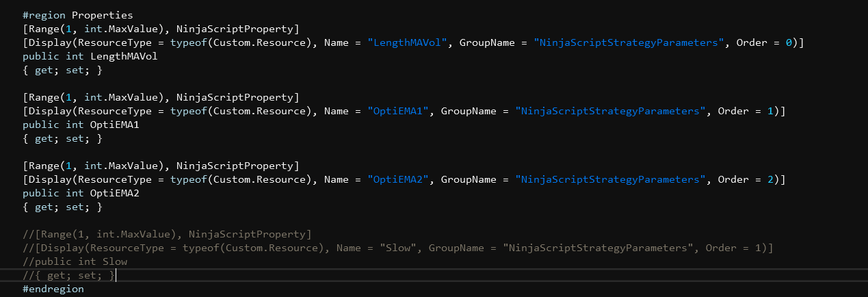Click the "#endregion" line
Screen dimensions: 868x297
tap(53, 289)
